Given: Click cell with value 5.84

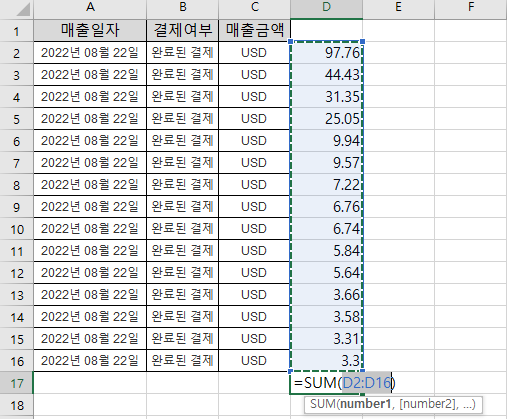Looking at the screenshot, I should (x=326, y=251).
